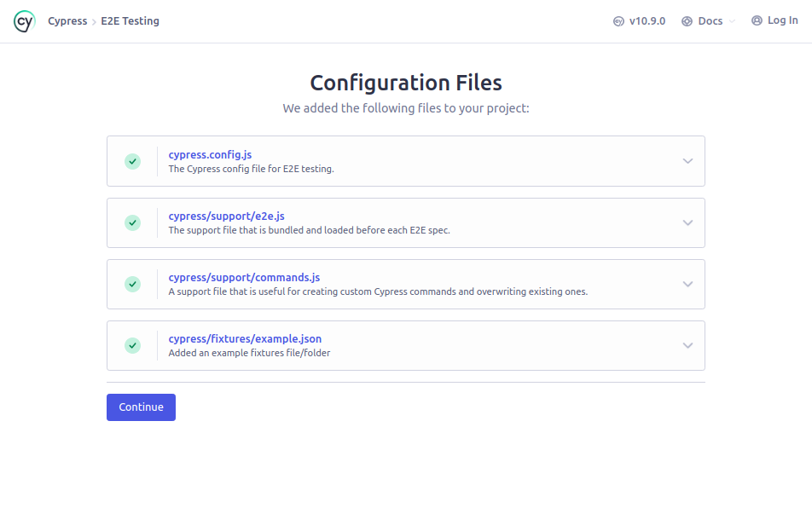
Task: Select E2E Testing in the breadcrumb
Action: point(130,20)
